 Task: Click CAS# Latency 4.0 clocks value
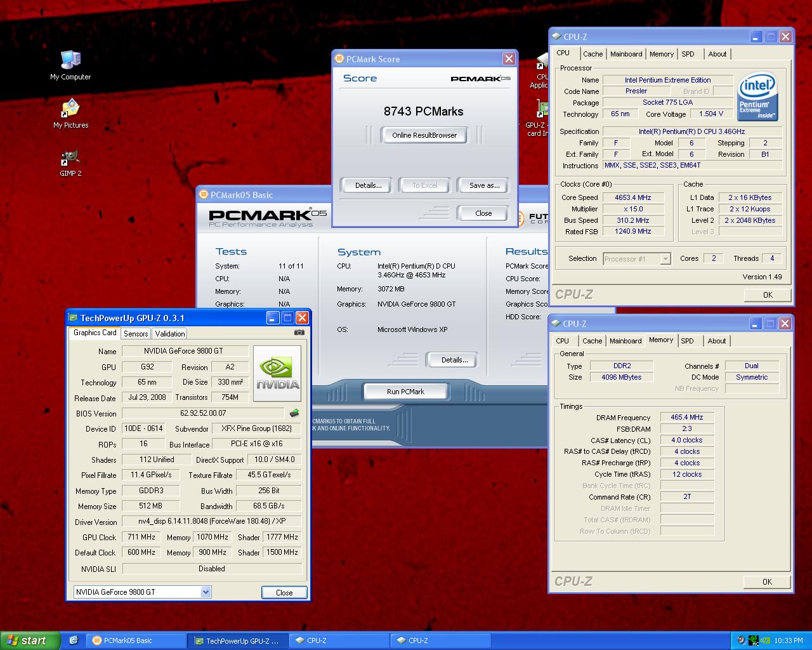pos(687,440)
